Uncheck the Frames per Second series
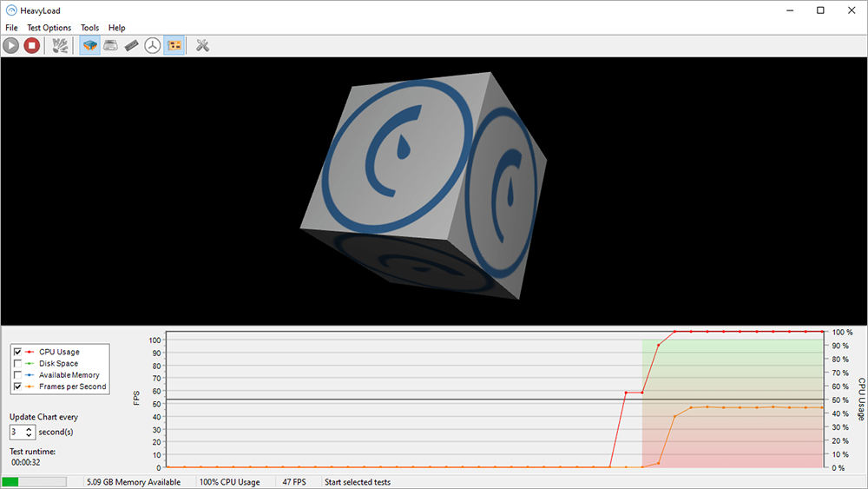 pyautogui.click(x=17, y=387)
